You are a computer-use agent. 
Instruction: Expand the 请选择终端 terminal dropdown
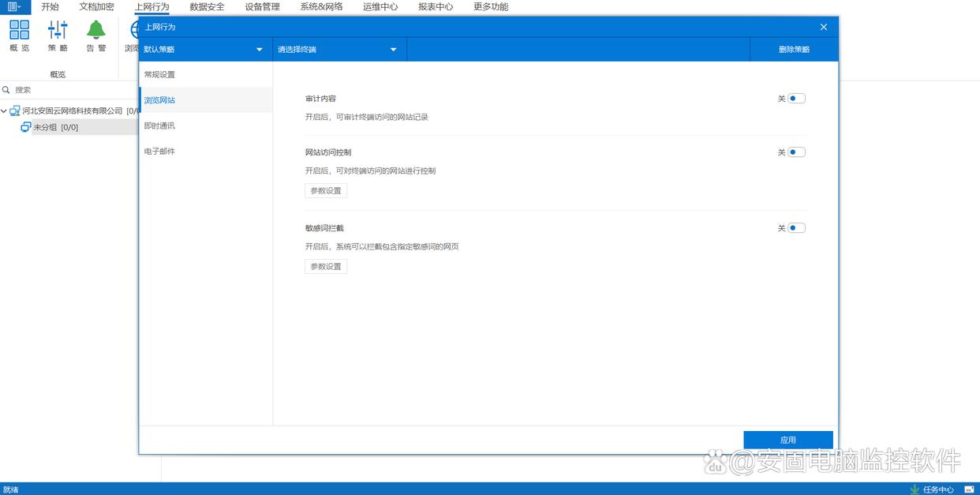coord(339,50)
